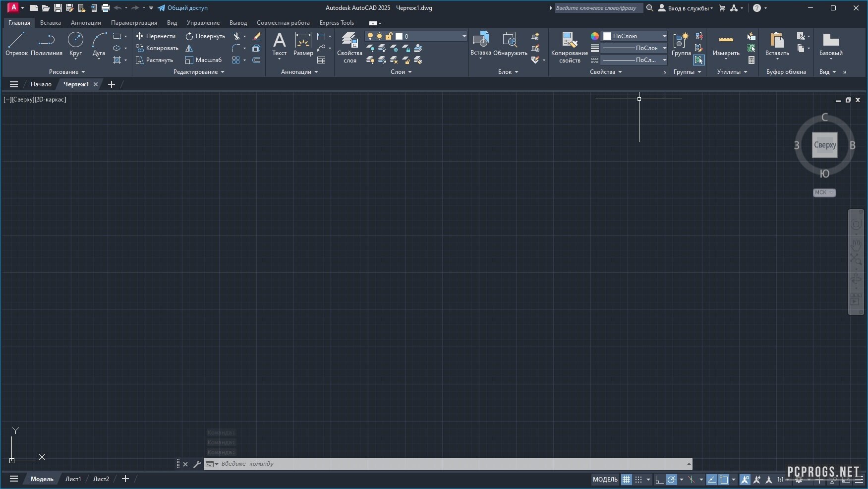Select the Полилиния drawing tool
The image size is (868, 489).
pos(47,44)
